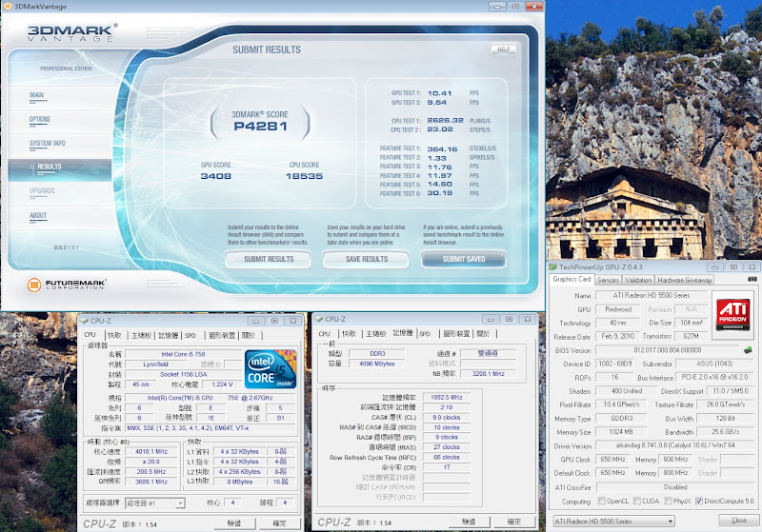Open the Hardware Giveaway tab in GPU-Z
Viewport: 762px width, 532px height.
pos(684,280)
